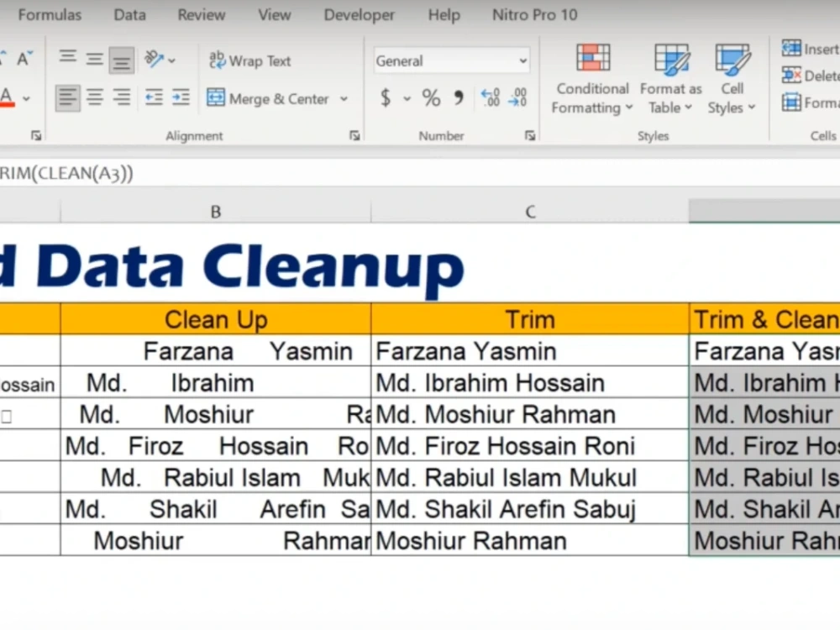
Task: Select cell 'Moshiur Rahman' in Trim column
Action: tap(530, 540)
